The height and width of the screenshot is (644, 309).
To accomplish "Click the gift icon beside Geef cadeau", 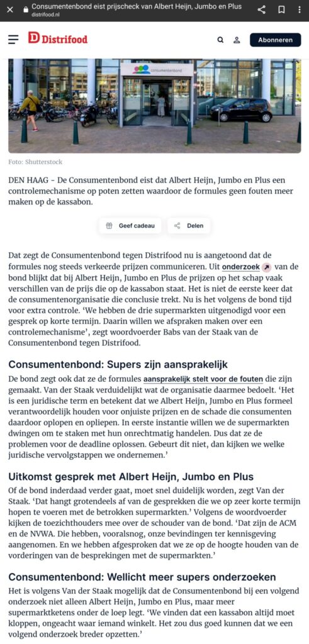I will click(109, 226).
